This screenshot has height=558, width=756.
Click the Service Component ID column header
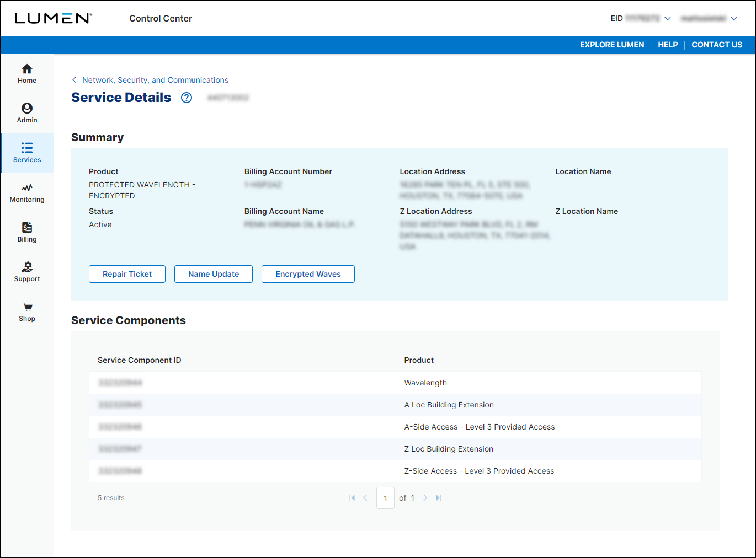click(140, 360)
